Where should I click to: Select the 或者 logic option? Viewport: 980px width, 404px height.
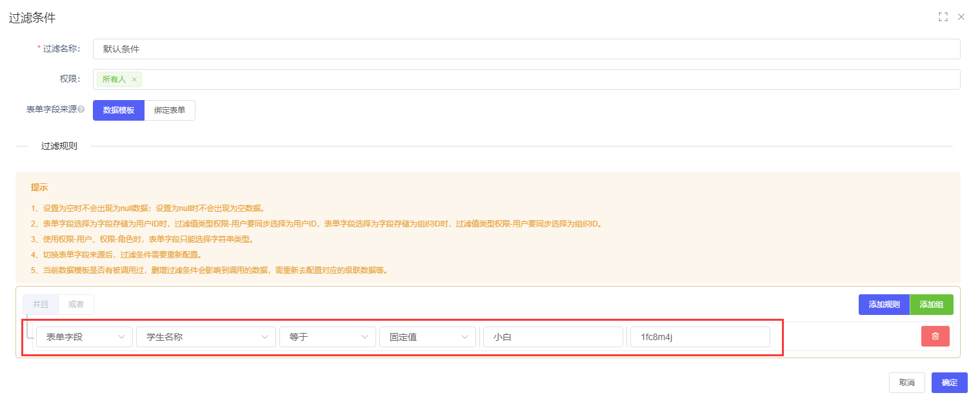76,304
